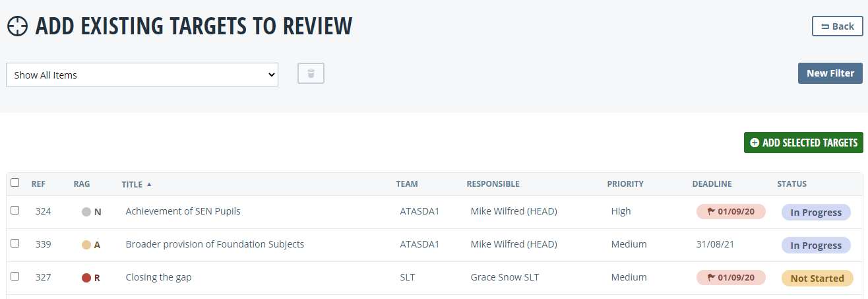Sort table by Priority column
Screen dimensions: 868x299
(x=625, y=184)
